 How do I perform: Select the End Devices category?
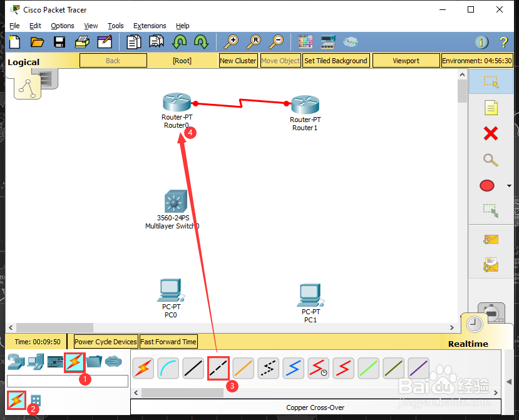point(36,361)
